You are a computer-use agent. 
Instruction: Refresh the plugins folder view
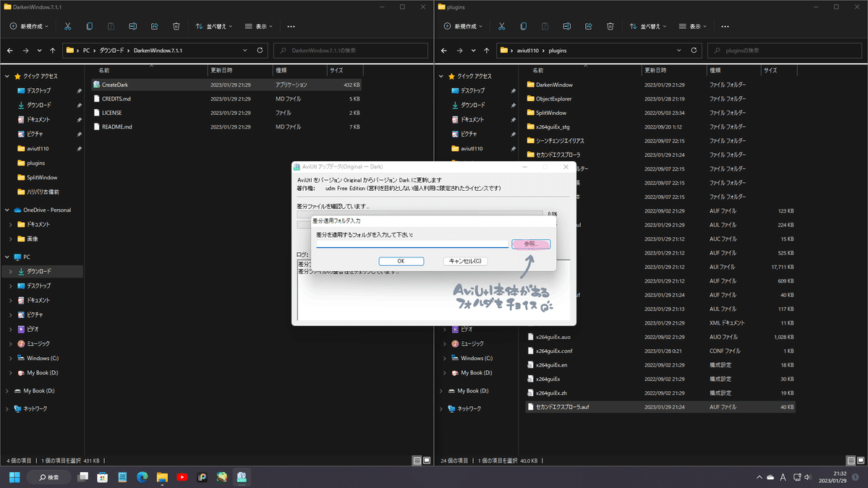(695, 51)
